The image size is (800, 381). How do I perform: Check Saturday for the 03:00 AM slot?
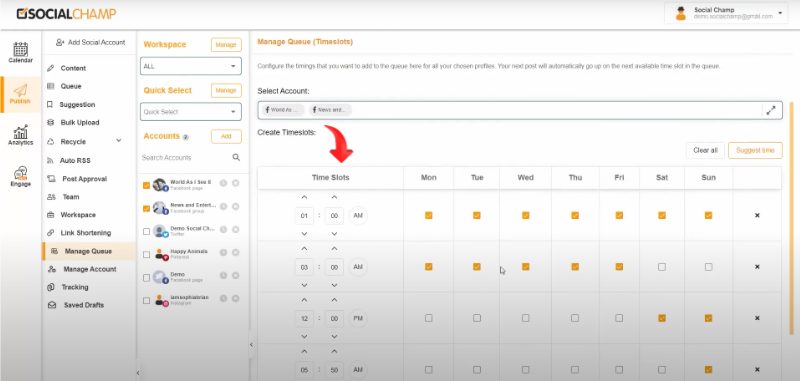point(662,267)
